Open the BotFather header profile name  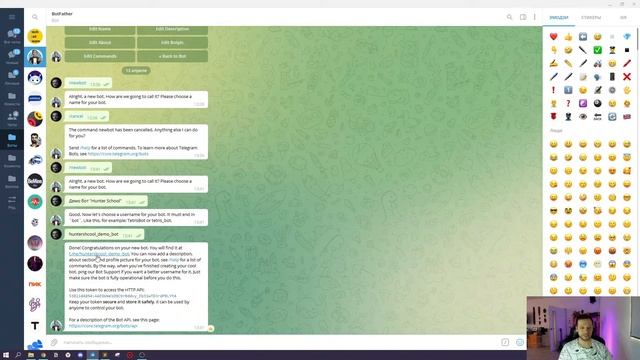62,14
